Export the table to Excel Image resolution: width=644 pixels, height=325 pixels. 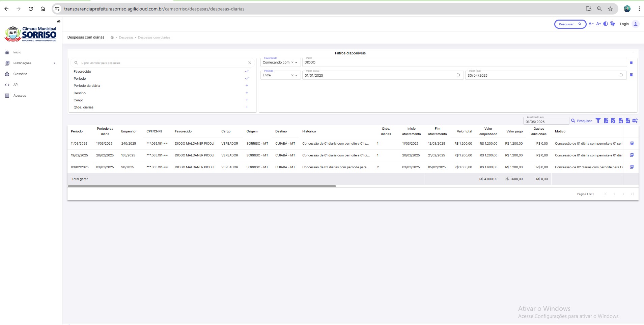(613, 121)
